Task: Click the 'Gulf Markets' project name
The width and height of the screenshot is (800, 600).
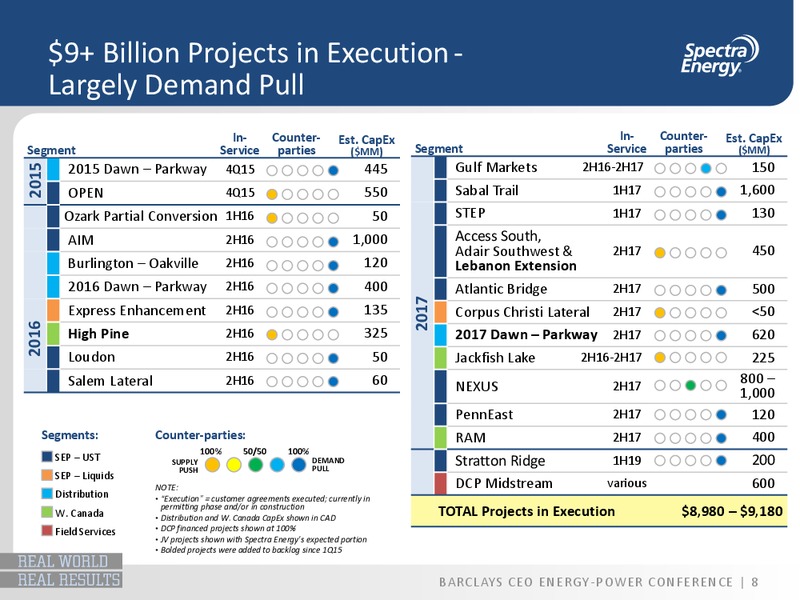Action: click(496, 167)
